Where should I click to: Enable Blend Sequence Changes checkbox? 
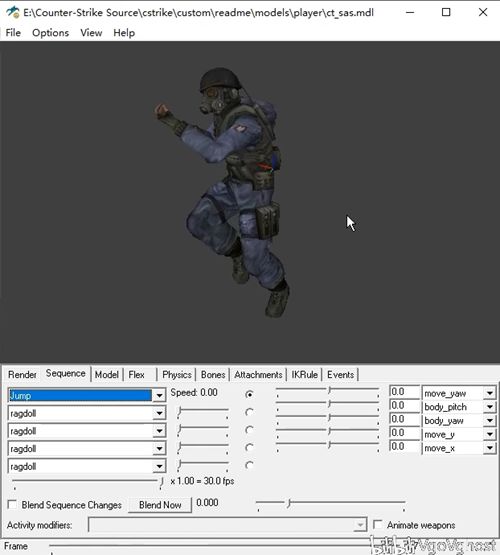pyautogui.click(x=12, y=504)
